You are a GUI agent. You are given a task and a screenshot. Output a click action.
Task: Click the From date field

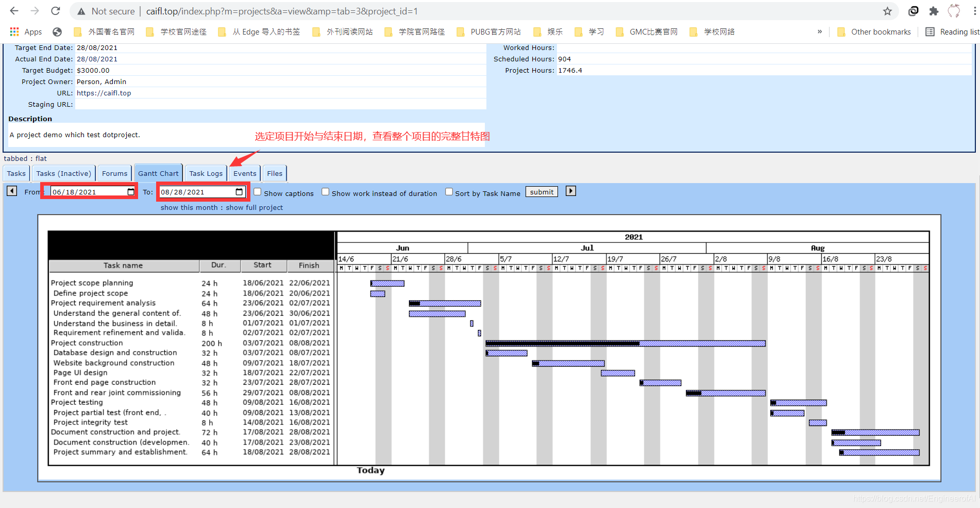[x=93, y=192]
